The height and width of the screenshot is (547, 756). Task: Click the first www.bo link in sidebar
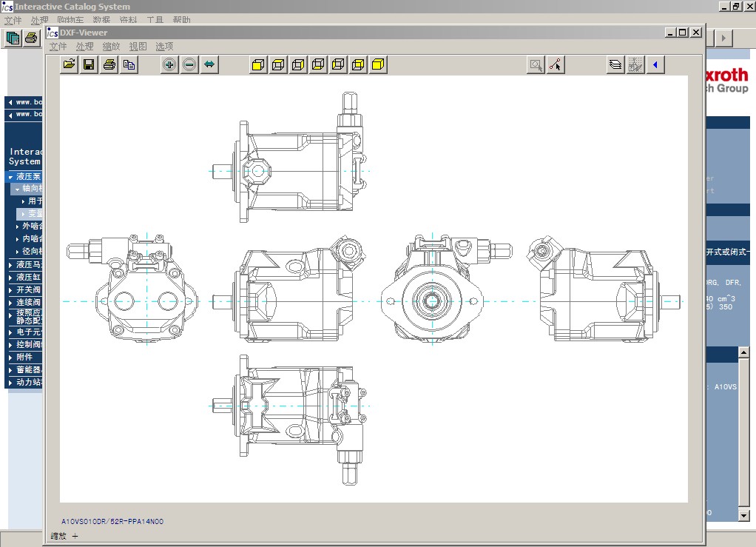(28, 102)
